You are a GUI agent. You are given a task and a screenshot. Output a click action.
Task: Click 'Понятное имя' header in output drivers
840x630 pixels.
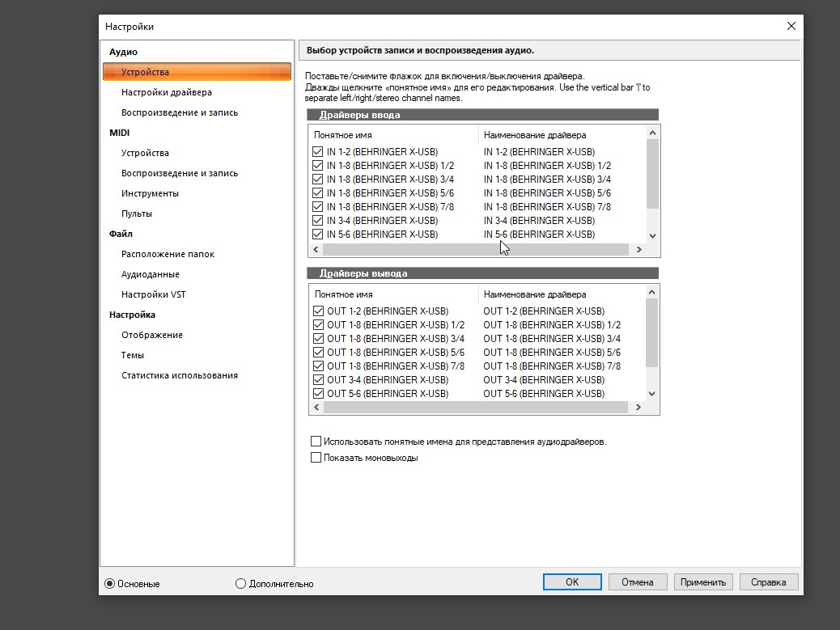[x=343, y=294]
